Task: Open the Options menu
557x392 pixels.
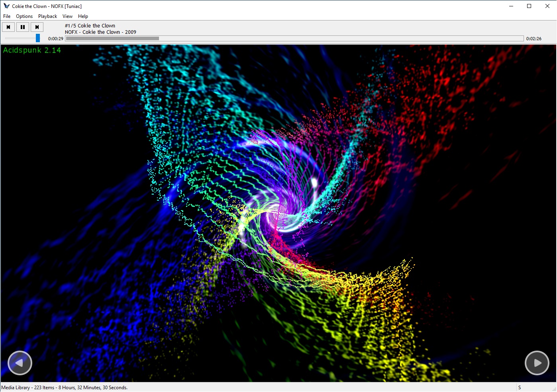Action: click(x=24, y=16)
